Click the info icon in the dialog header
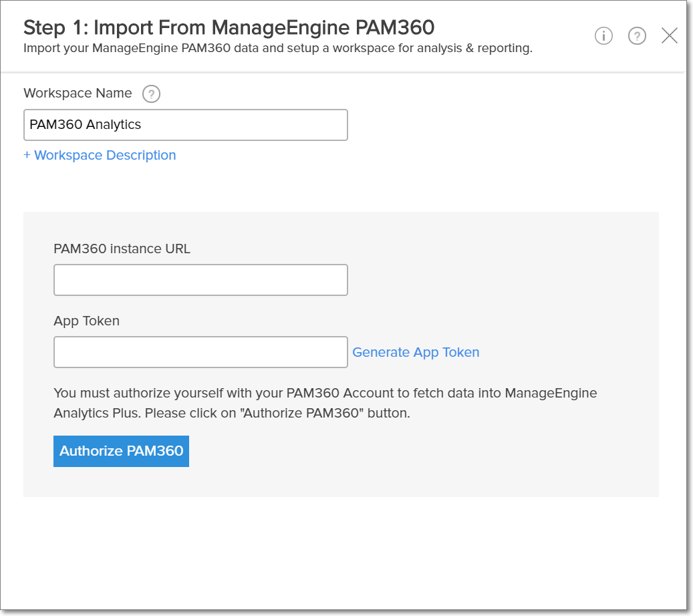693x616 pixels. (603, 36)
